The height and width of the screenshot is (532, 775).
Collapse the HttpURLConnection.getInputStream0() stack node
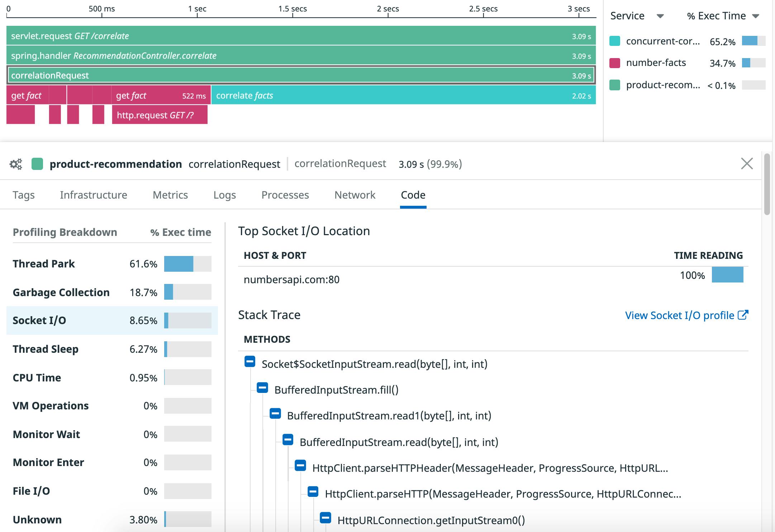point(325,518)
